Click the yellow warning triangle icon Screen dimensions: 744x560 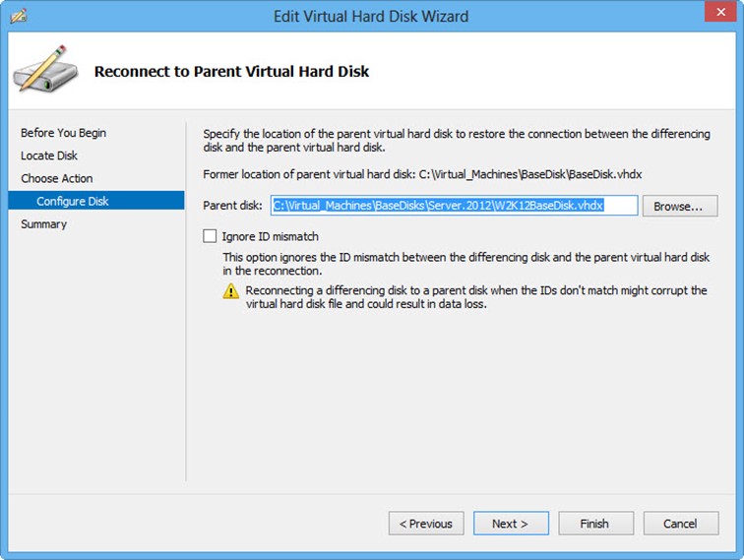click(x=231, y=291)
